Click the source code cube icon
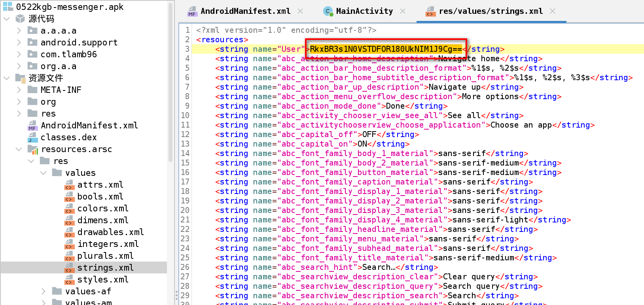This screenshot has height=305, width=644. 20,19
